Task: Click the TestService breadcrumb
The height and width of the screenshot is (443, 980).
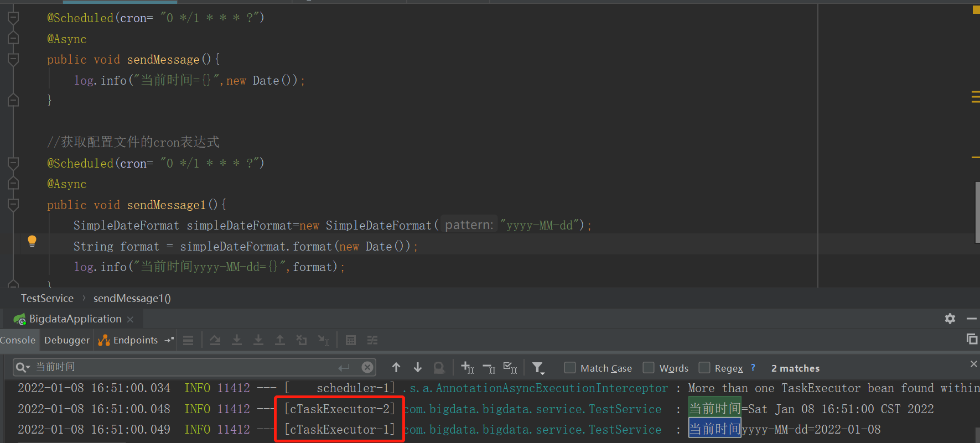Action: 47,299
